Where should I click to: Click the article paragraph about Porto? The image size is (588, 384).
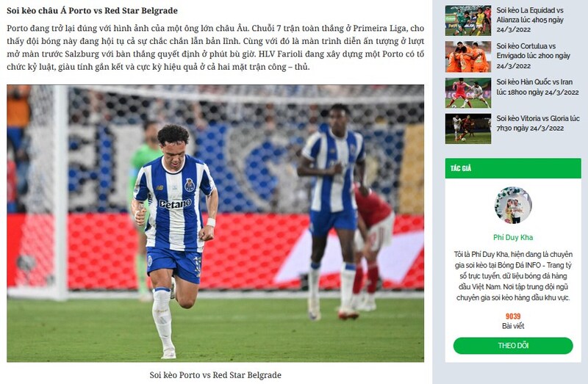215,48
